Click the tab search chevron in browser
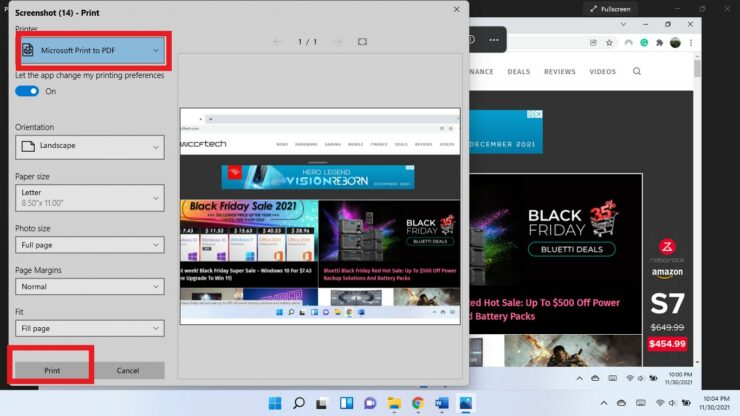This screenshot has width=740, height=416. tap(623, 24)
